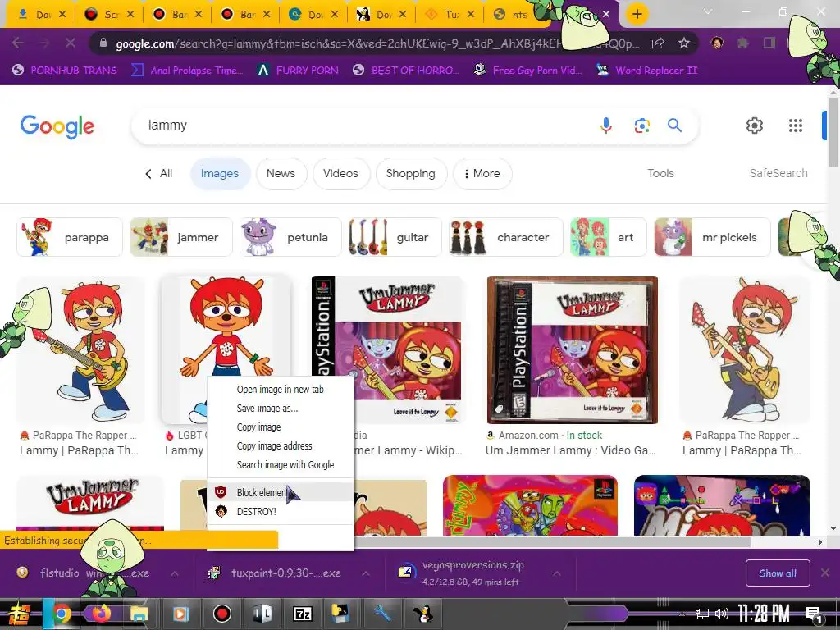Bookmark this page with the star icon
The image size is (840, 630).
pos(683,43)
